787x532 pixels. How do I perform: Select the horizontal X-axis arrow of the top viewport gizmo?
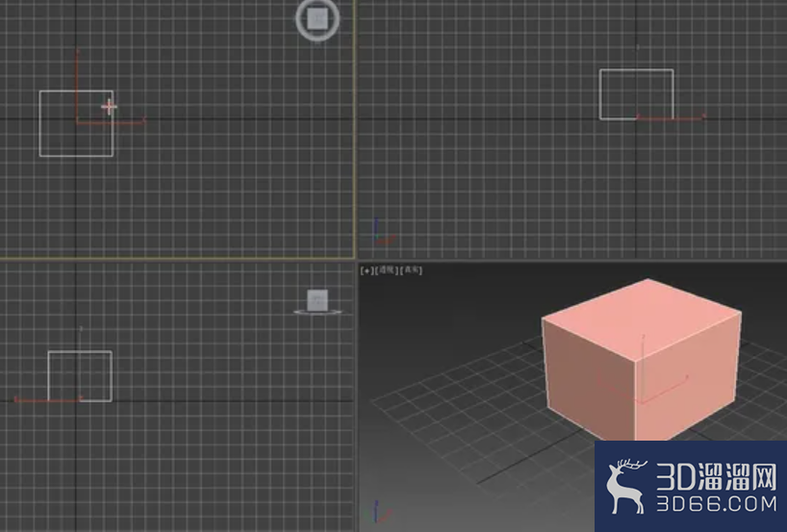pyautogui.click(x=111, y=121)
